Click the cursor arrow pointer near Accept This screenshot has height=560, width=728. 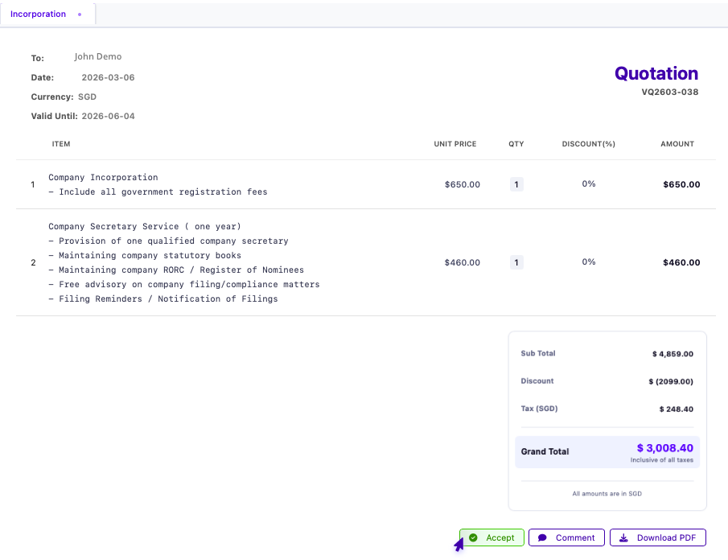tap(459, 546)
